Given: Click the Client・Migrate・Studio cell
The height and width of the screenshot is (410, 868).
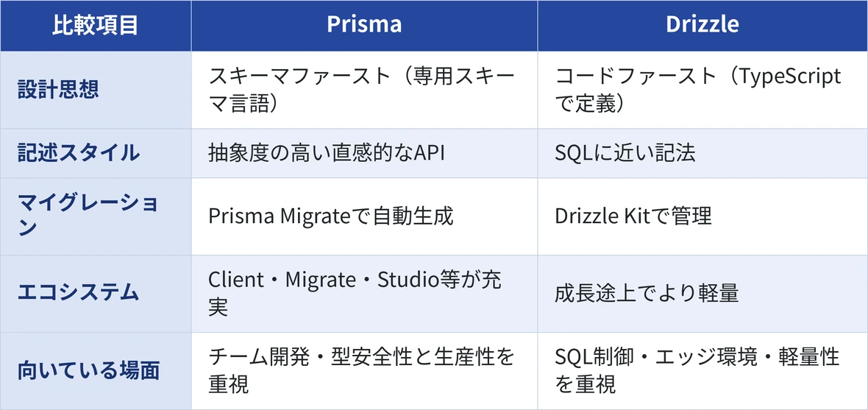Looking at the screenshot, I should click(364, 294).
